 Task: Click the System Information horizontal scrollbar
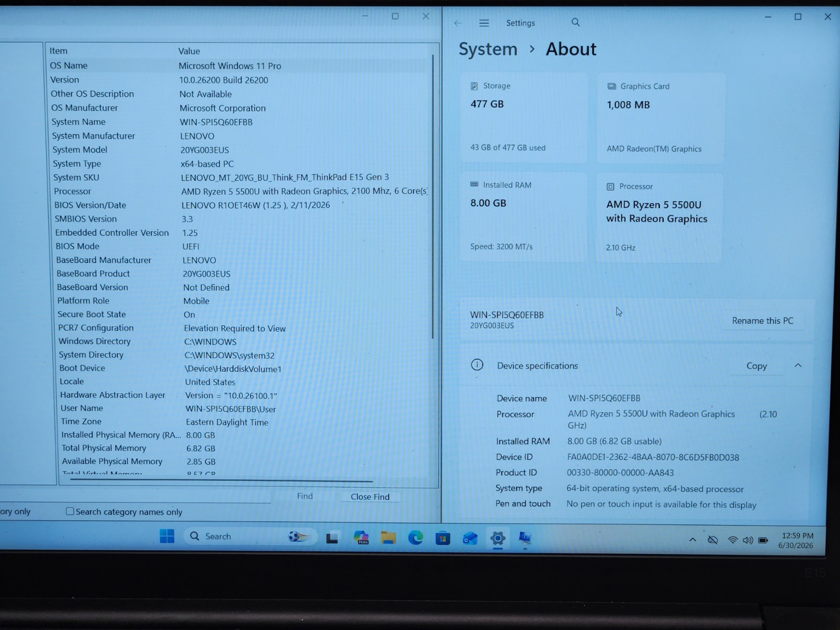point(221,480)
